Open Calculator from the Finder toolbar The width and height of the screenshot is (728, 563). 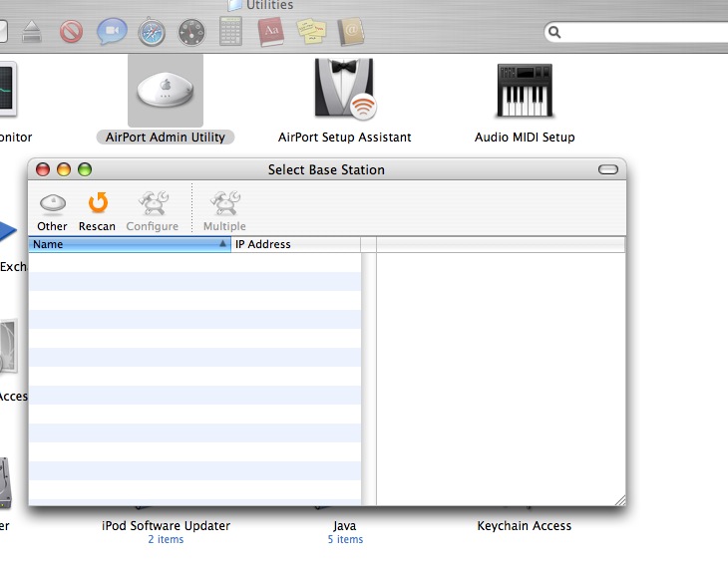point(230,32)
